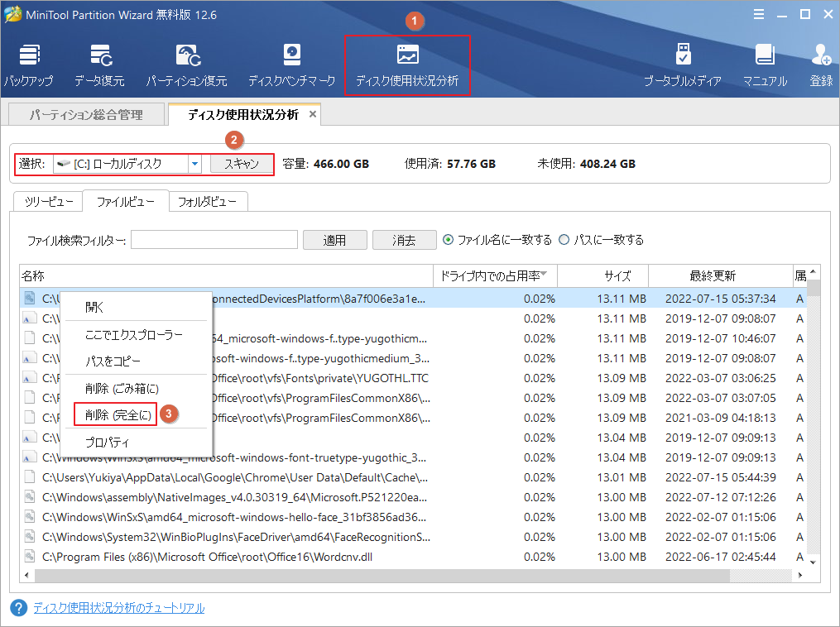Click the 2022-06-17 02:45:44 date cell
Image resolution: width=840 pixels, height=627 pixels.
click(x=721, y=557)
